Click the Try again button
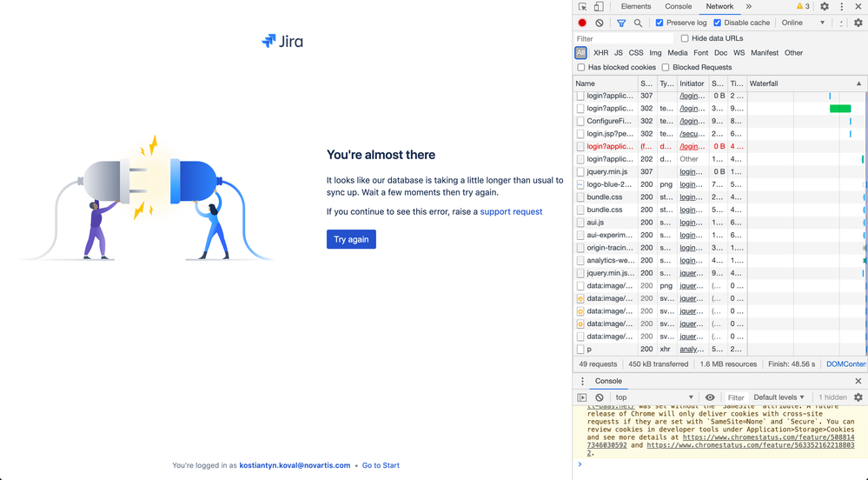The width and height of the screenshot is (868, 480). click(x=351, y=239)
